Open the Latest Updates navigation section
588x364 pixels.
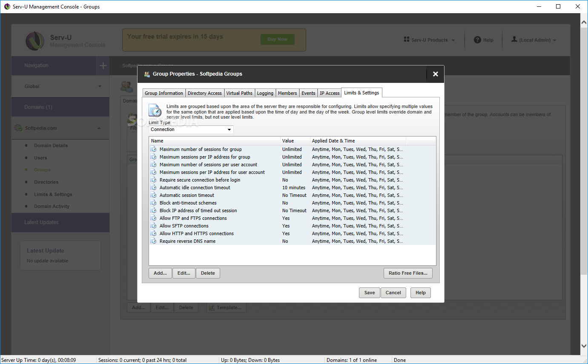[60, 222]
